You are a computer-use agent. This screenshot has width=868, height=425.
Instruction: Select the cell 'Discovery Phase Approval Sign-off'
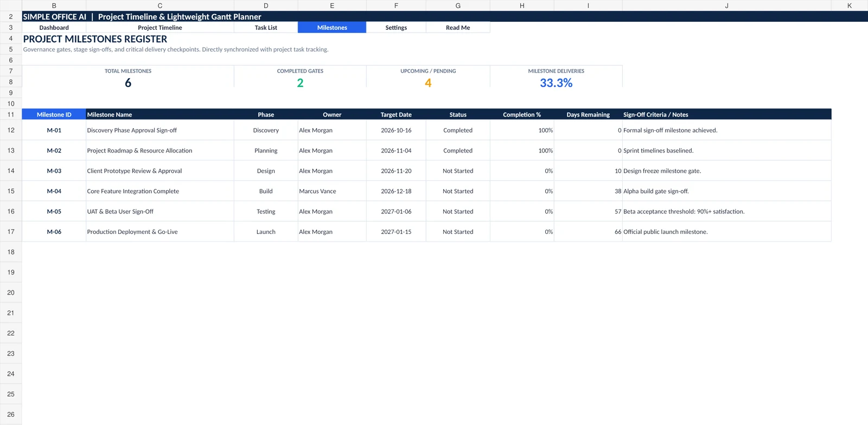click(160, 130)
